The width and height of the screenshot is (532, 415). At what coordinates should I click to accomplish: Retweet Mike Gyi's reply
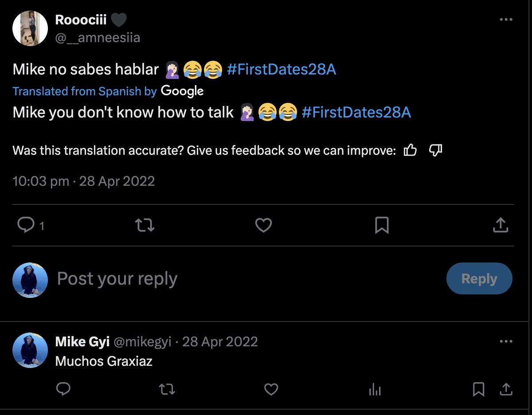pos(167,389)
